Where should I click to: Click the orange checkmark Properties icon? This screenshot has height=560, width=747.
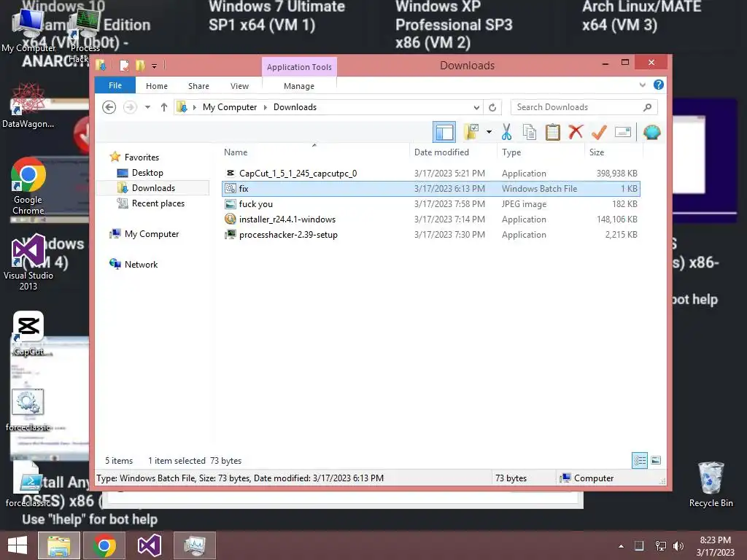[599, 132]
